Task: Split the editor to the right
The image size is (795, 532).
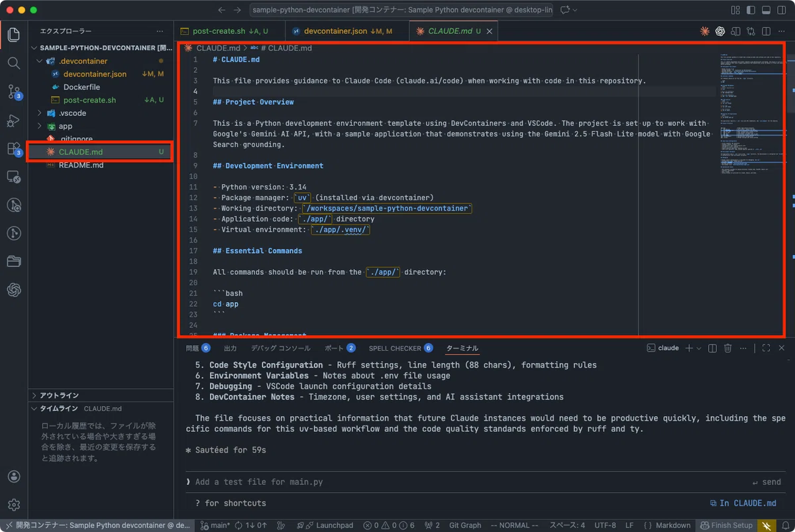Action: point(766,31)
